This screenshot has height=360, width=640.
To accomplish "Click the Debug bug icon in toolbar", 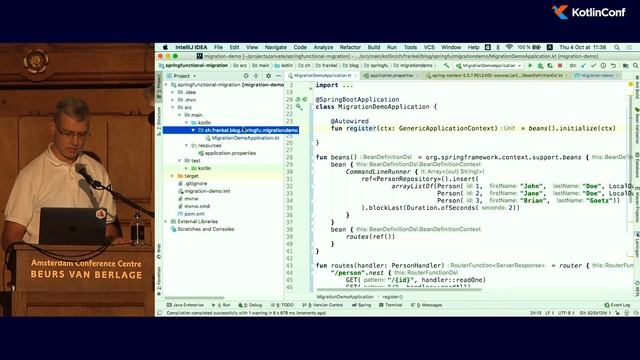I will click(540, 65).
